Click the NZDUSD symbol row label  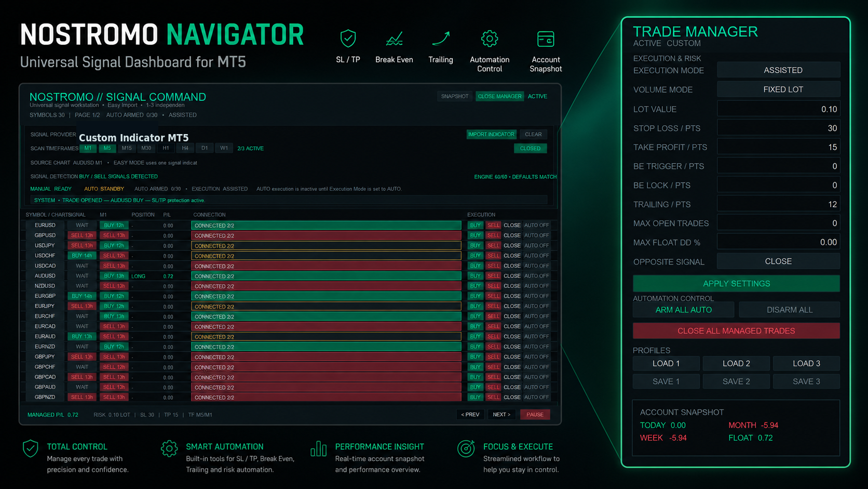(45, 286)
